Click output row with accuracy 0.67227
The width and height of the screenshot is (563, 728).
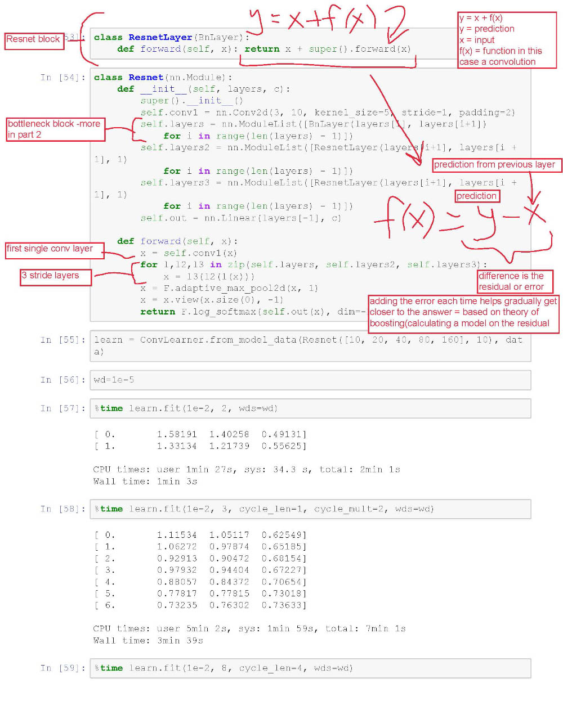pyautogui.click(x=200, y=570)
